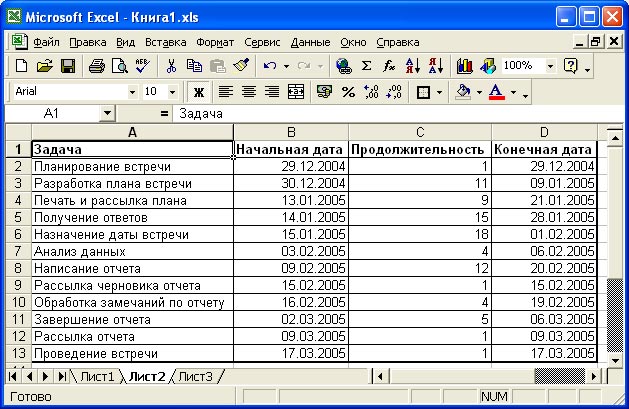Open the Drawing toolbar icon
This screenshot has height=409, width=629.
[x=488, y=66]
